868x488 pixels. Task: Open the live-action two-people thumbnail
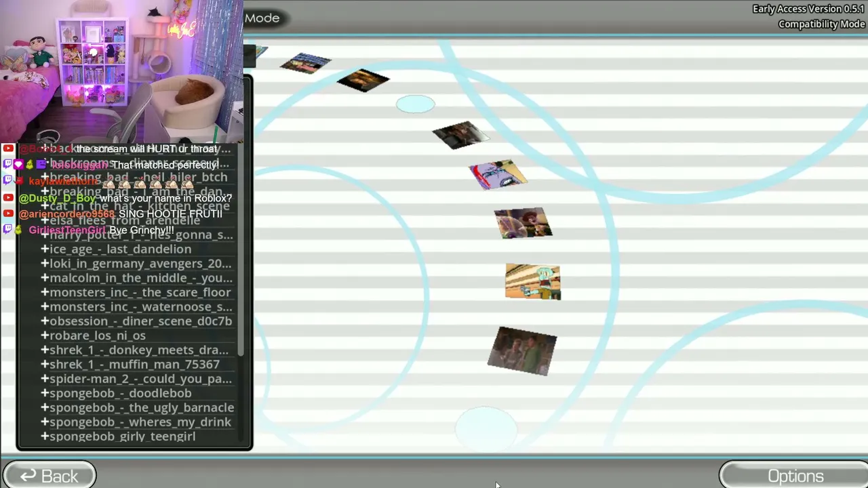522,350
